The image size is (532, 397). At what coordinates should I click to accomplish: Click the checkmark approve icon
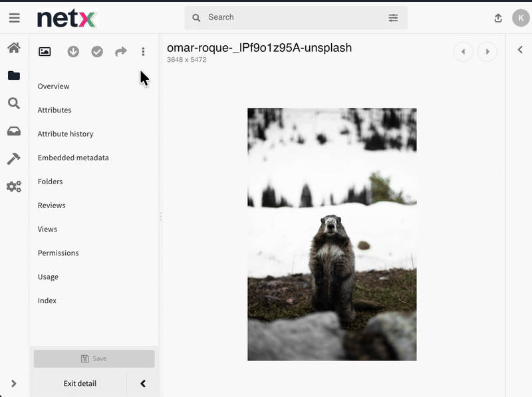point(97,52)
